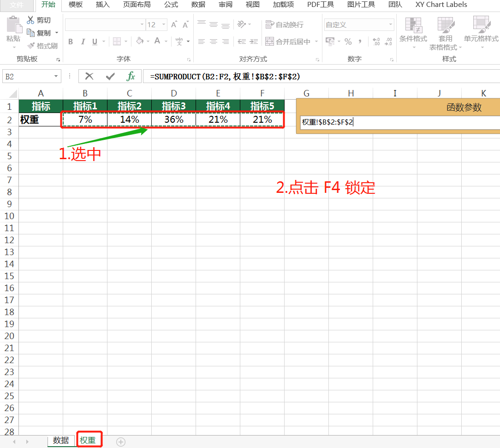Increase decimal places

[x=376, y=42]
